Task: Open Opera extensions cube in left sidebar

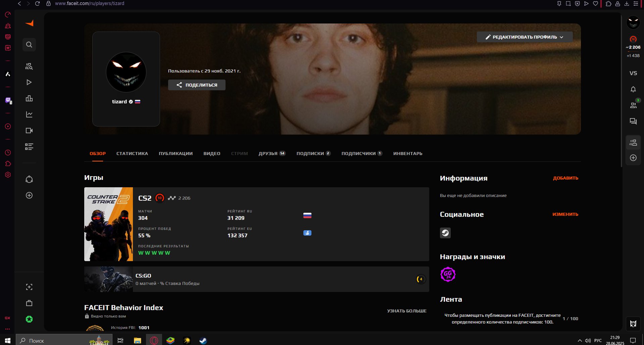Action: (x=8, y=164)
